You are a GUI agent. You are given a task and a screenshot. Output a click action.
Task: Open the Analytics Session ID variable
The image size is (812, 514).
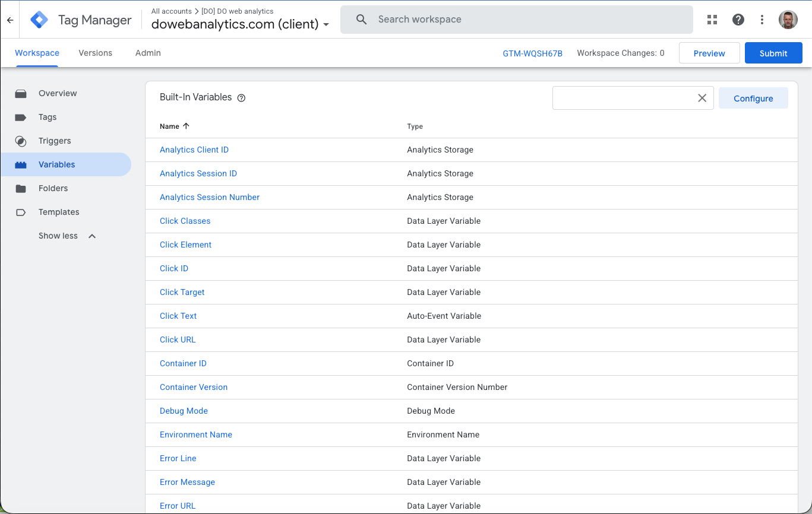click(x=198, y=173)
